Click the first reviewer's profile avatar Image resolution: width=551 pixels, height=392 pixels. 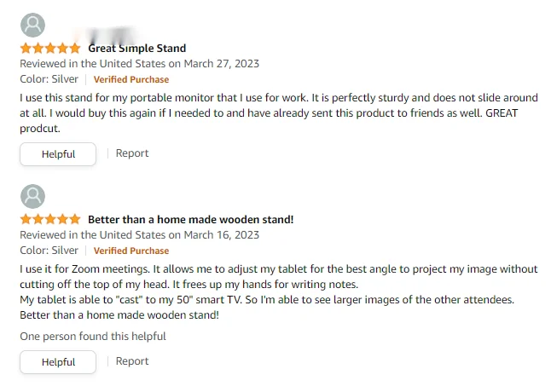pos(32,26)
